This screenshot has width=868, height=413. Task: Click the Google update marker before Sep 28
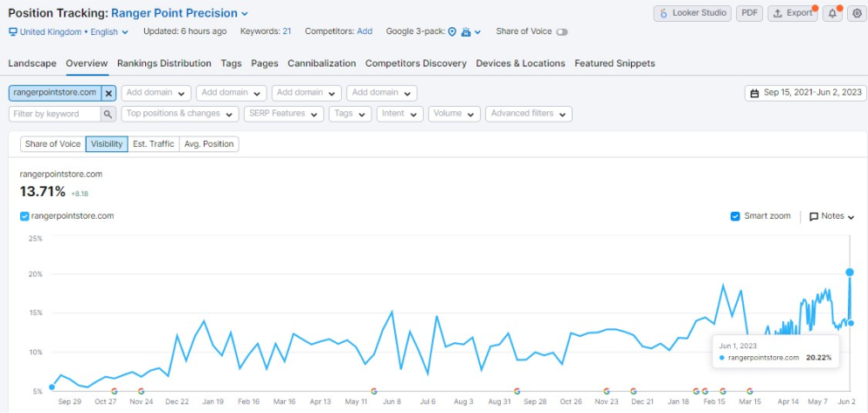pos(517,391)
